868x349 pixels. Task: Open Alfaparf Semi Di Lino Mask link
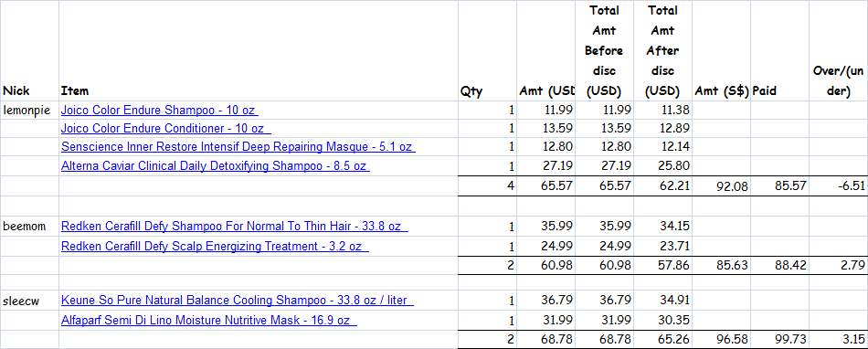point(209,321)
